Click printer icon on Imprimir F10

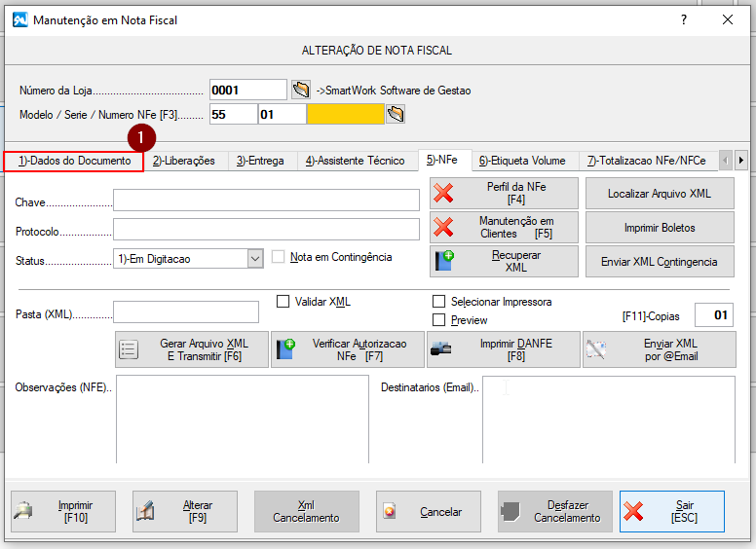pyautogui.click(x=23, y=511)
